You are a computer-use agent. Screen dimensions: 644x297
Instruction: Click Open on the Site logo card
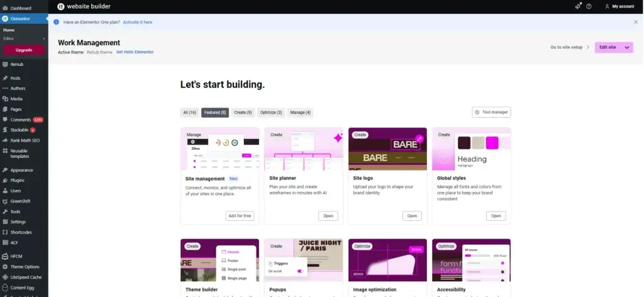(x=412, y=216)
